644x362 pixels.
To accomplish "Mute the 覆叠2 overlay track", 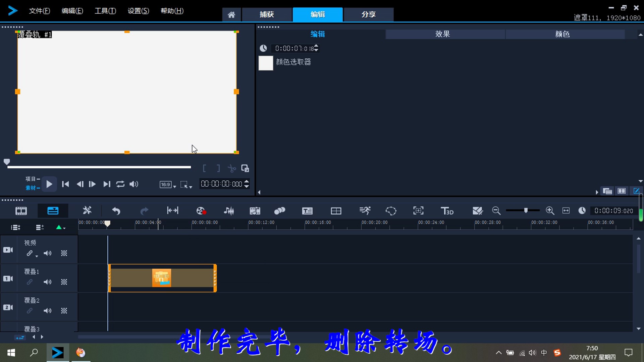I will click(48, 311).
